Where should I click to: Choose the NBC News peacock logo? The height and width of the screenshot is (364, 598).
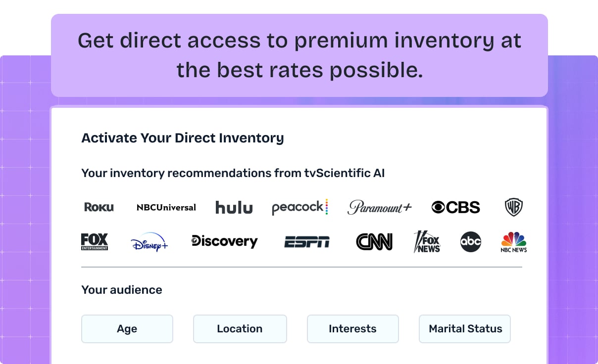(x=514, y=242)
